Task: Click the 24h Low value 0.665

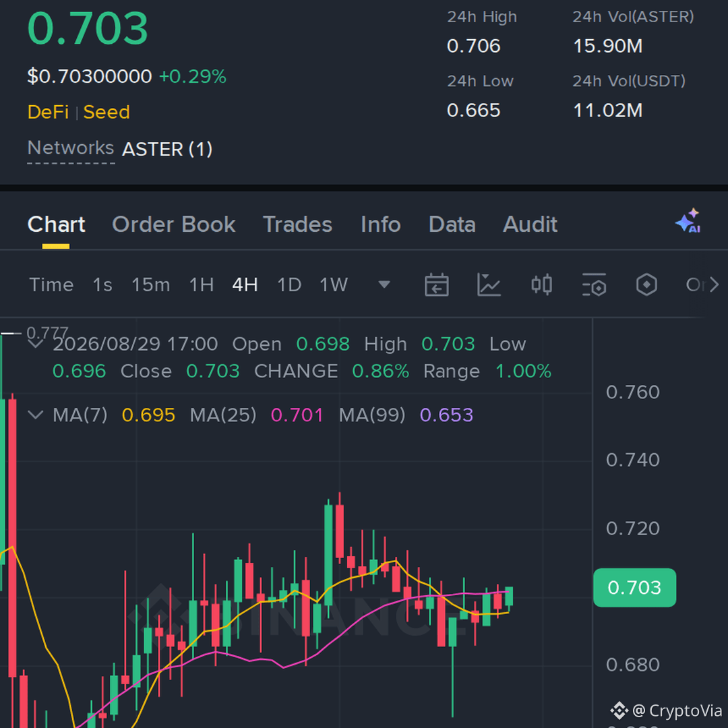Action: [474, 111]
